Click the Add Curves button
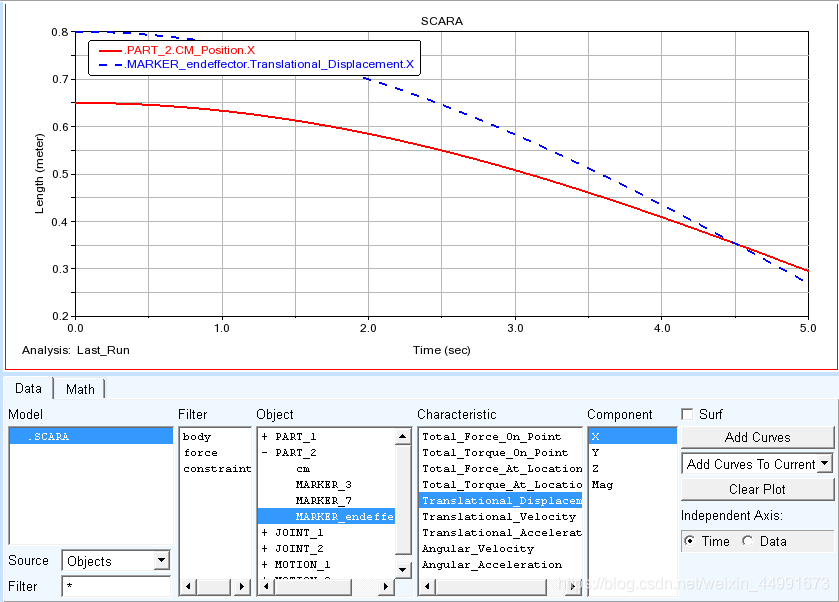839x602 pixels. 757,437
